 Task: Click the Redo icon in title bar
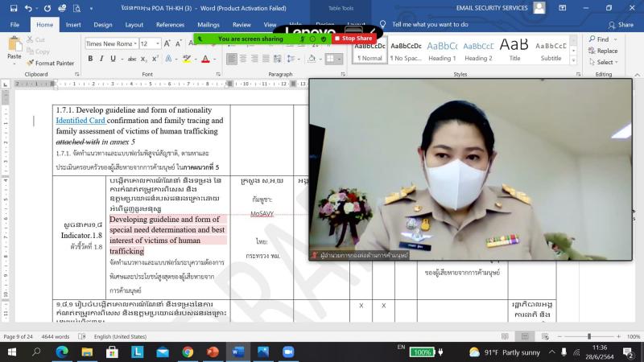pos(47,8)
